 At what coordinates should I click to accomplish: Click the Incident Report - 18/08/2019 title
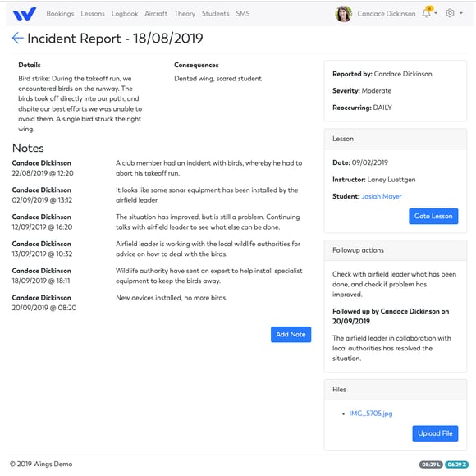pos(115,39)
